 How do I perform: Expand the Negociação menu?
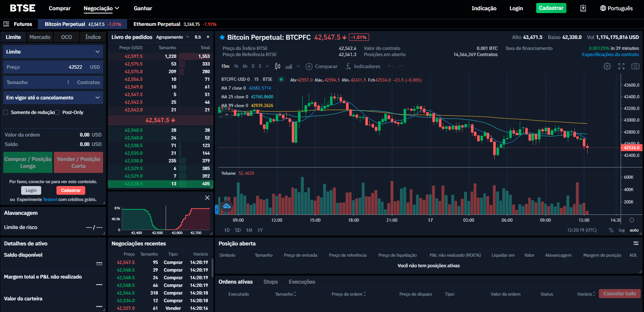click(x=101, y=8)
